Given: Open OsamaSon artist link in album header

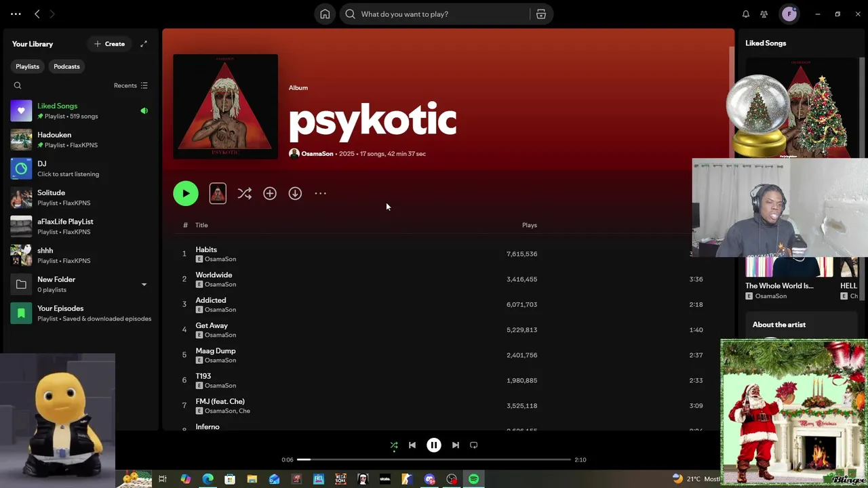Looking at the screenshot, I should [x=317, y=154].
